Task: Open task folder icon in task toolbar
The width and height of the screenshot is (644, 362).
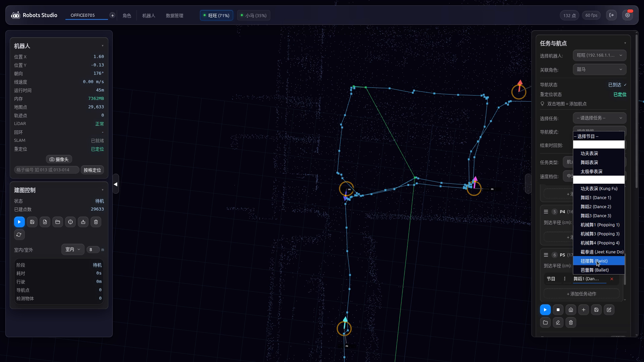Action: pyautogui.click(x=545, y=322)
